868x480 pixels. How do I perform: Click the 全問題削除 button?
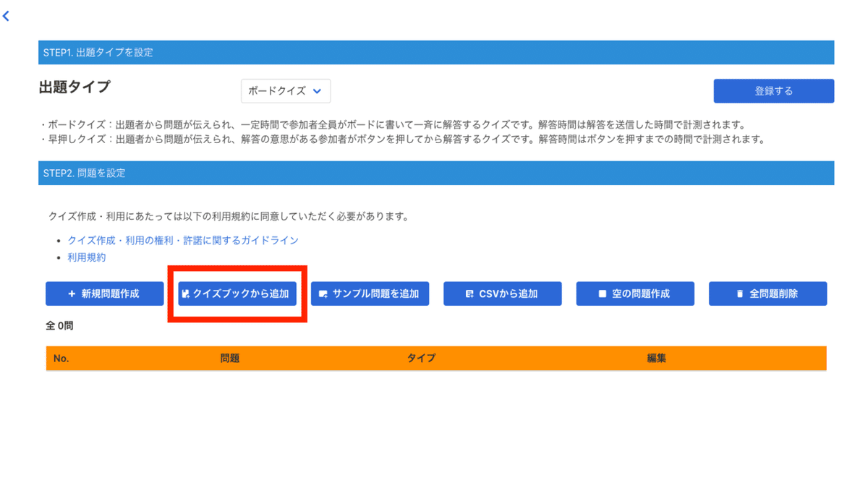coord(767,293)
